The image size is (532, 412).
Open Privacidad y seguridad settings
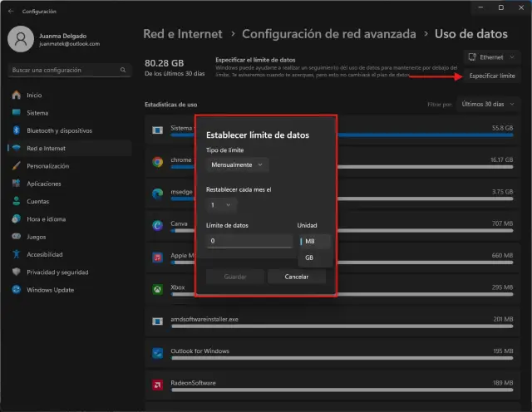coord(59,272)
